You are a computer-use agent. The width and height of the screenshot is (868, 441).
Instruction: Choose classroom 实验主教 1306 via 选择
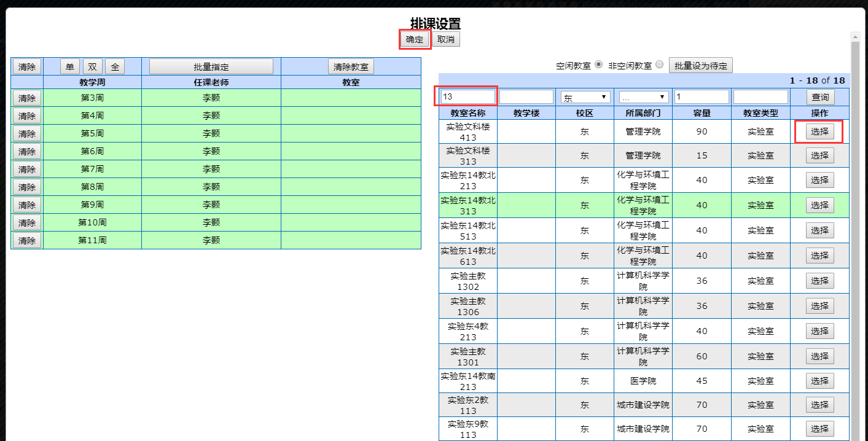(x=820, y=306)
